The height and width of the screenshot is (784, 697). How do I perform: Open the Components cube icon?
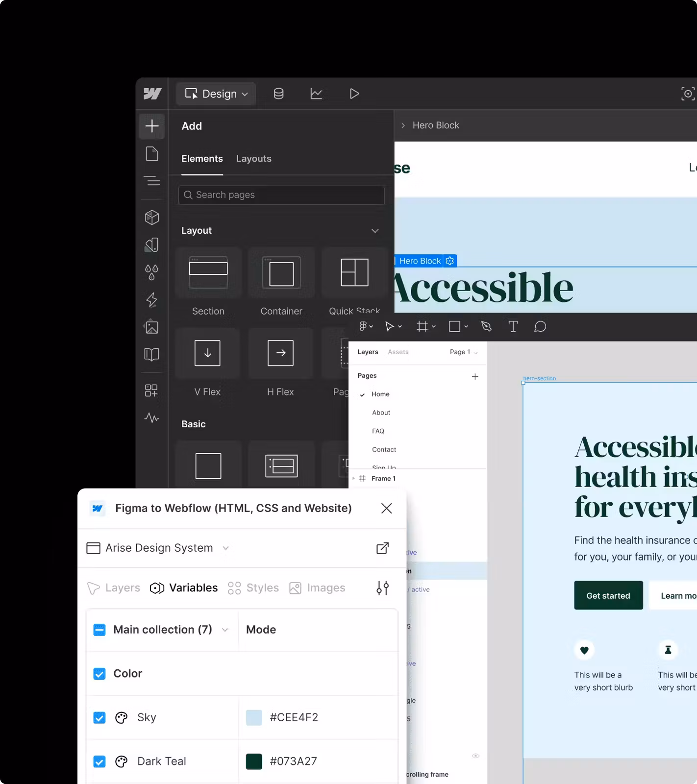pyautogui.click(x=152, y=217)
